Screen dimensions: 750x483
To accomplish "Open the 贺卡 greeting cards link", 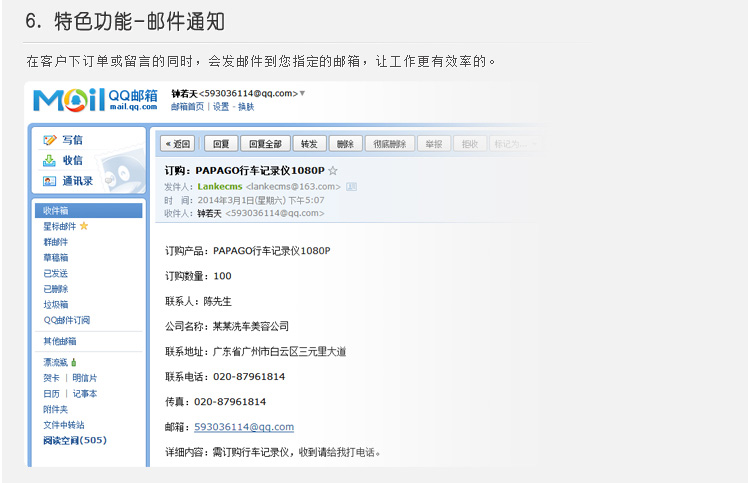I will (52, 378).
